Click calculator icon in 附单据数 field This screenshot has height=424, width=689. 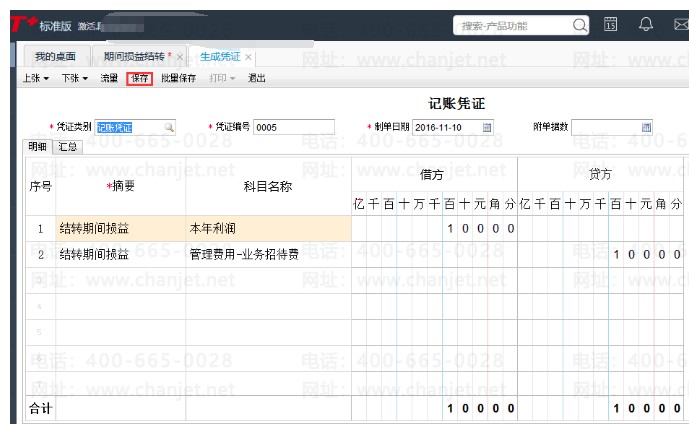pos(646,127)
